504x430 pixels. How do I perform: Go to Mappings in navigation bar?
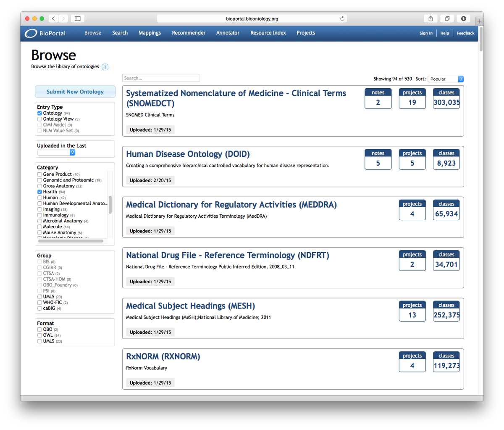[x=150, y=33]
